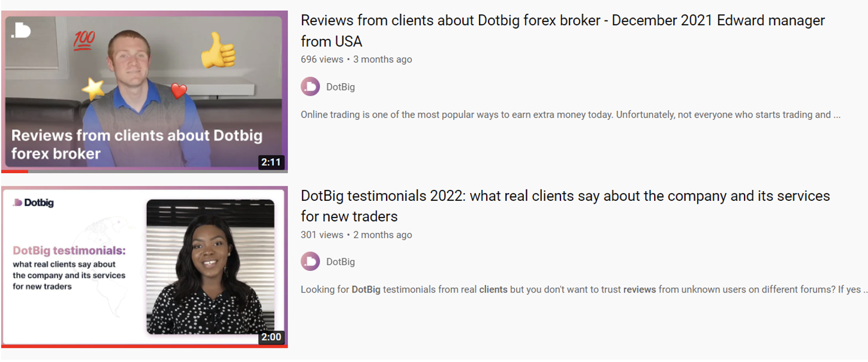Open the thumbnail with man in blue shirt

tap(144, 92)
